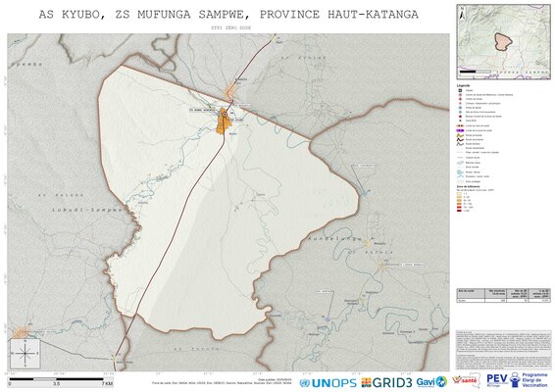Image resolution: width=555 pixels, height=392 pixels.
Task: Click the Gavi logo
Action: tap(431, 382)
